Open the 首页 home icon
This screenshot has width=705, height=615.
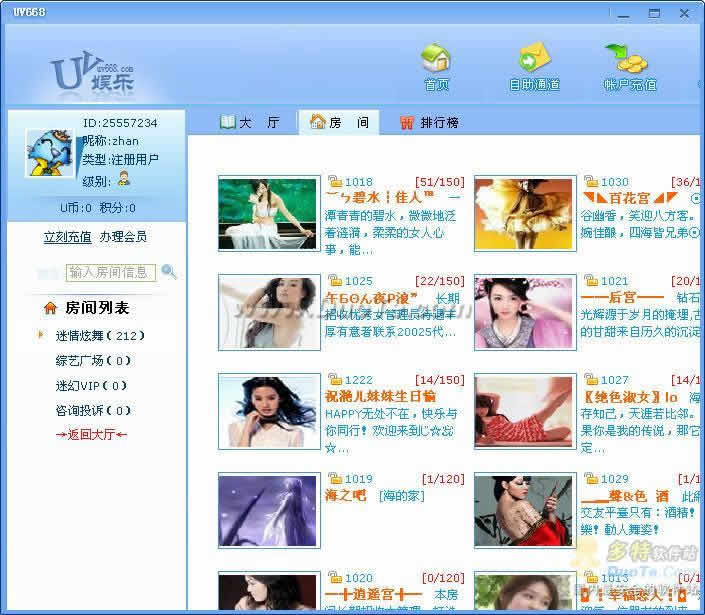(436, 57)
